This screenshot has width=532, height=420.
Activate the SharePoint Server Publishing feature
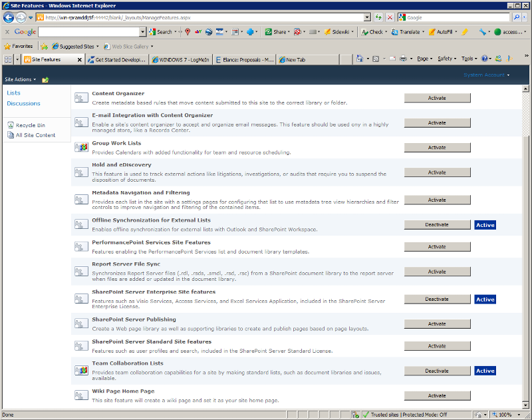click(x=437, y=324)
